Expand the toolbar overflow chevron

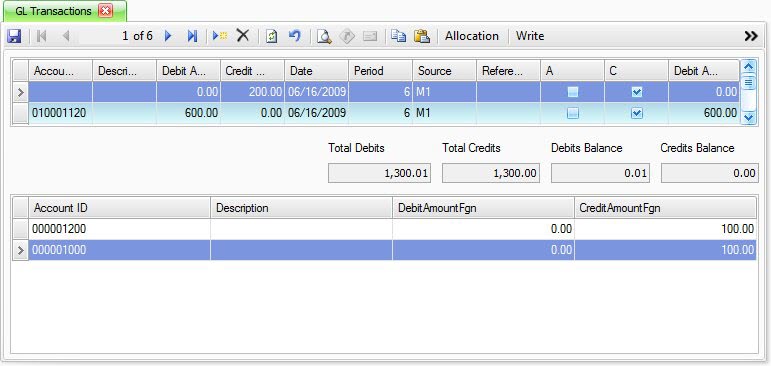click(x=750, y=36)
